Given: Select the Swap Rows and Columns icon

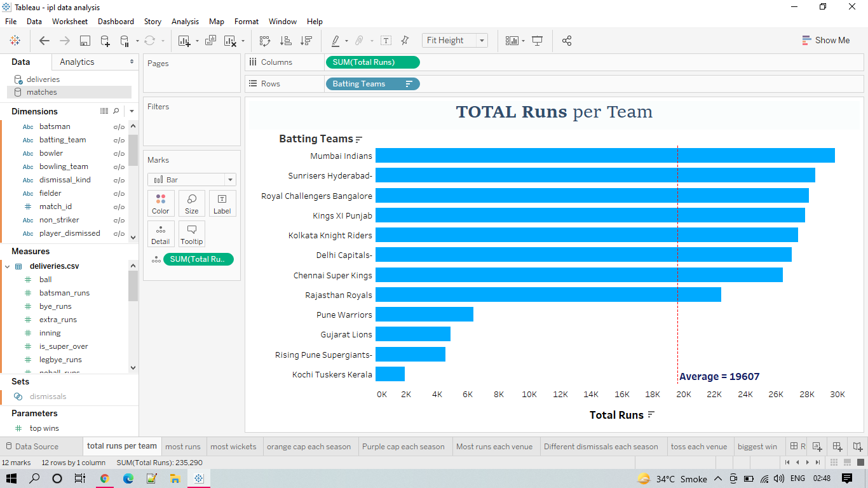Looking at the screenshot, I should (x=264, y=40).
